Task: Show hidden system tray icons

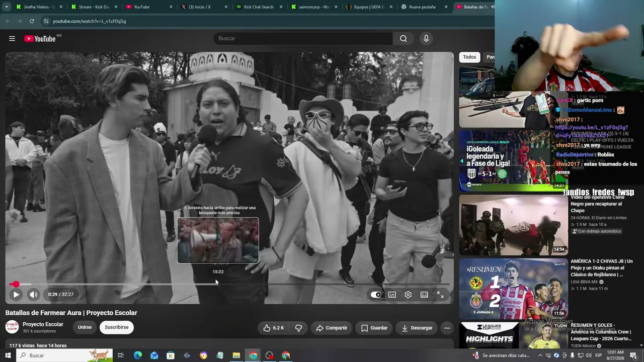Action: [x=540, y=355]
